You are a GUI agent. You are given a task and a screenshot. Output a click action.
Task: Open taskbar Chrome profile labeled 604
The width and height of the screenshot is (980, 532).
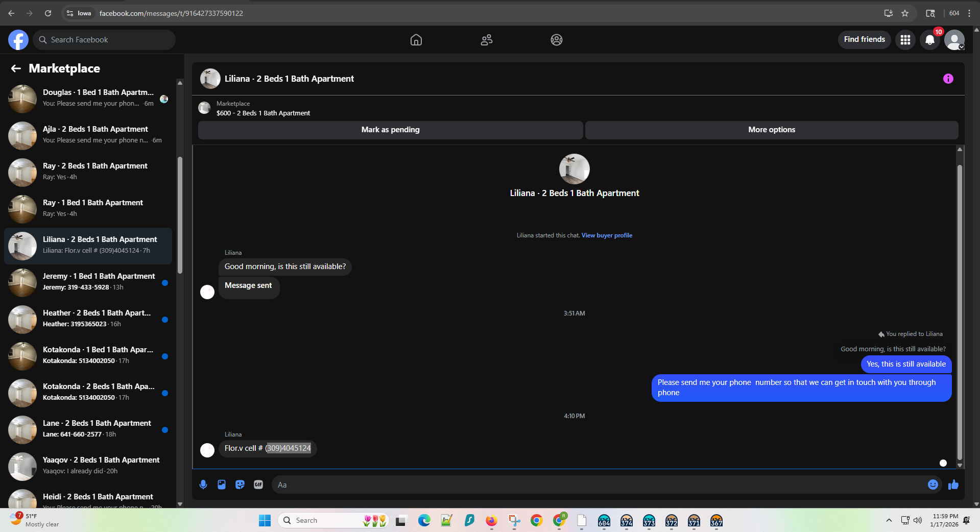(x=604, y=520)
